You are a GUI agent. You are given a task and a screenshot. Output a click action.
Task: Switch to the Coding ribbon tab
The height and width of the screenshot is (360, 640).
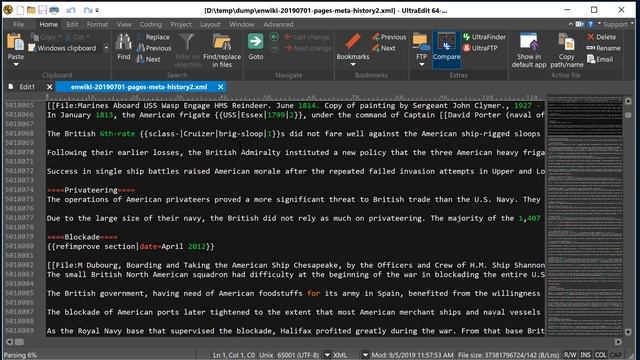coord(151,24)
